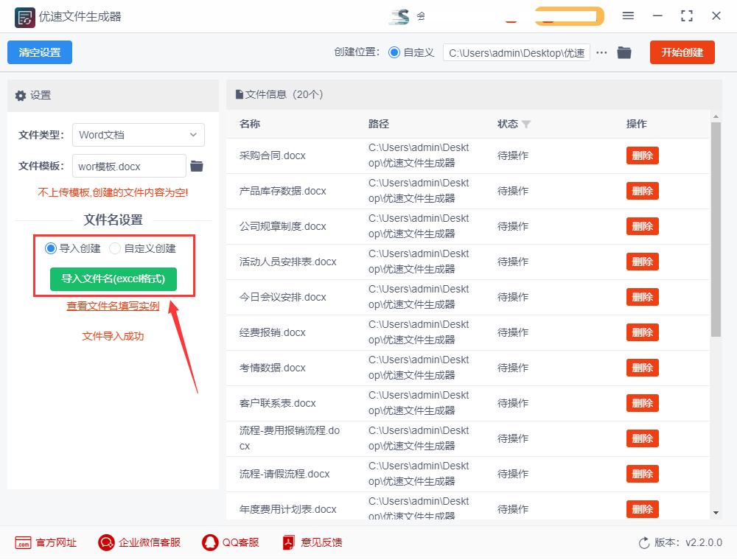Click the version refresh icon near v2.2.0.0
Image resolution: width=737 pixels, height=560 pixels.
click(x=644, y=542)
